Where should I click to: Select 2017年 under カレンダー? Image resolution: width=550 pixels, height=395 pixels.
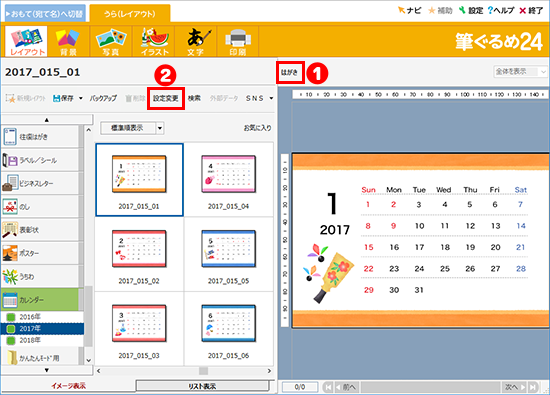click(x=42, y=328)
